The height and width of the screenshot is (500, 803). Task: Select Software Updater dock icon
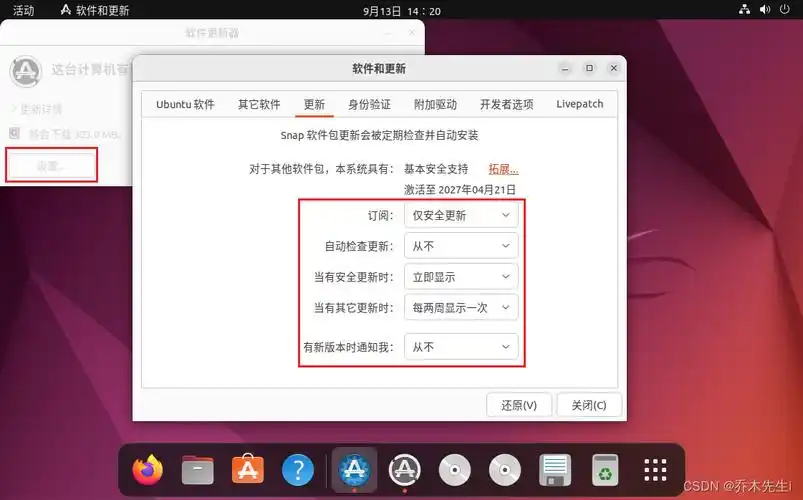click(x=404, y=469)
